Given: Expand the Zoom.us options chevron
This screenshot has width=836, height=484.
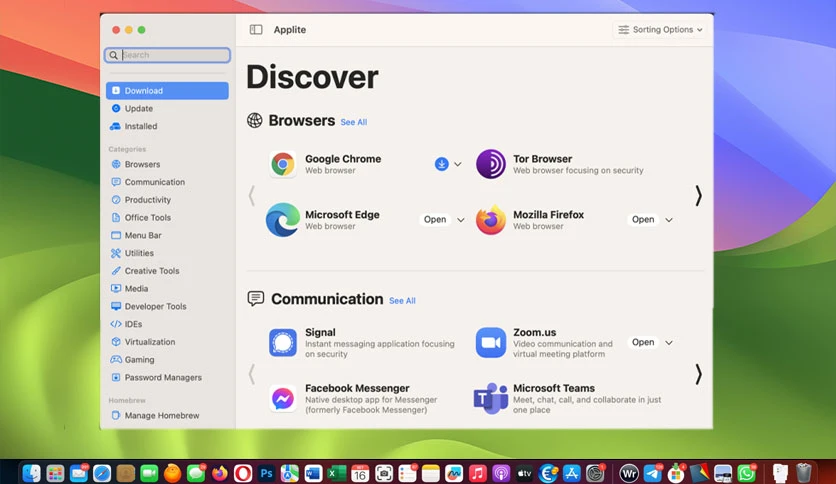Looking at the screenshot, I should (x=669, y=342).
